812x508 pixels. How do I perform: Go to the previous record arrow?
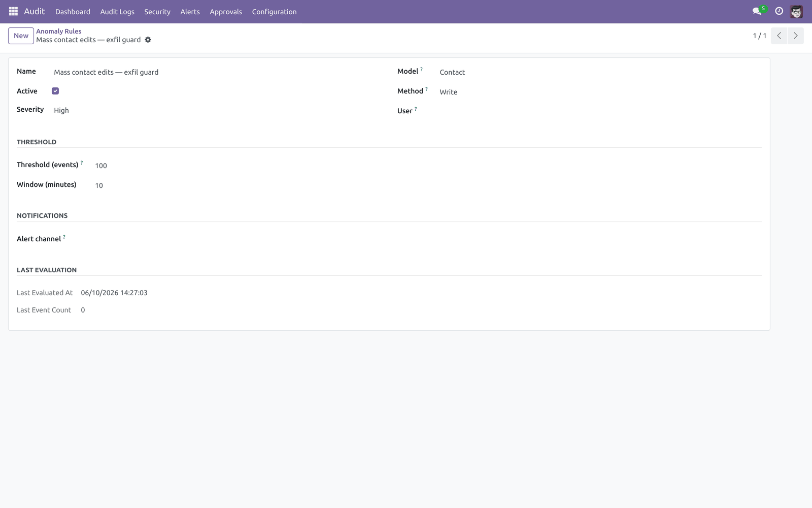779,36
